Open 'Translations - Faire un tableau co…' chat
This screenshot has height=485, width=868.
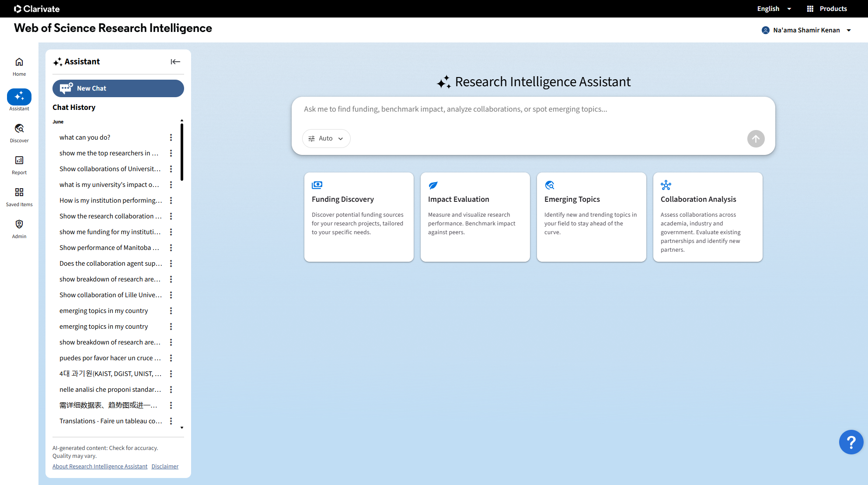tap(111, 421)
